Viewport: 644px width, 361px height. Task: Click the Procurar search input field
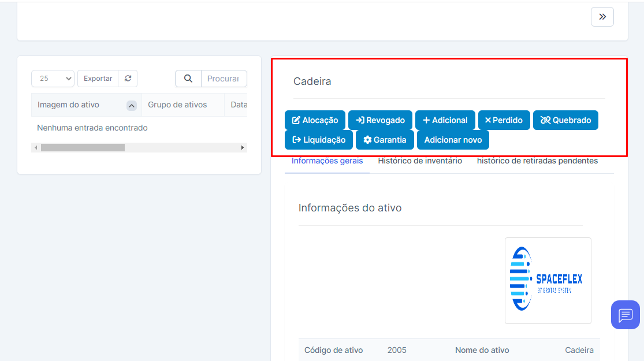coord(224,79)
